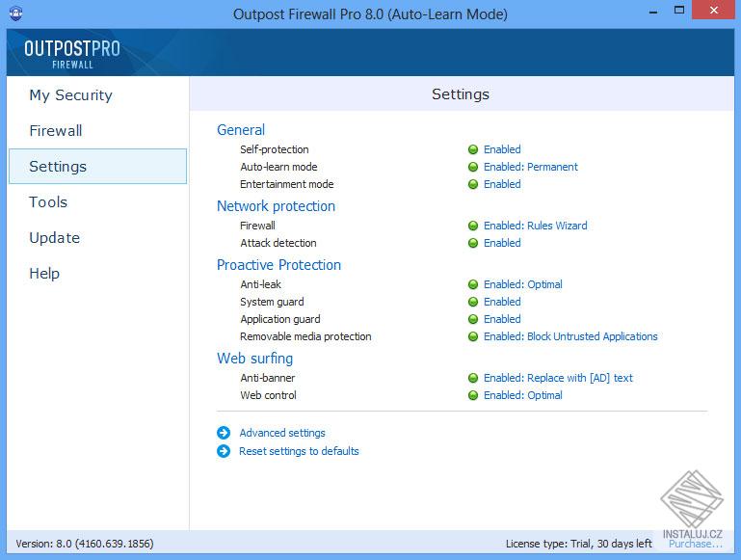Open Advanced settings link

tap(282, 433)
